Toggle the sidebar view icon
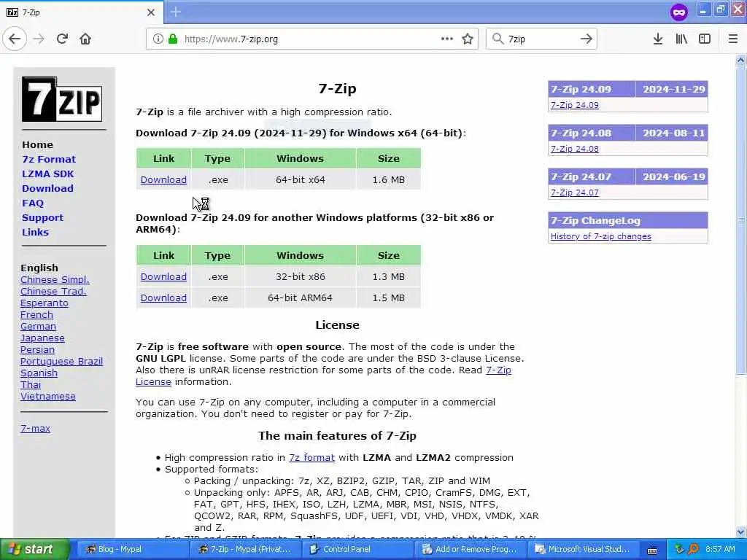 click(705, 39)
